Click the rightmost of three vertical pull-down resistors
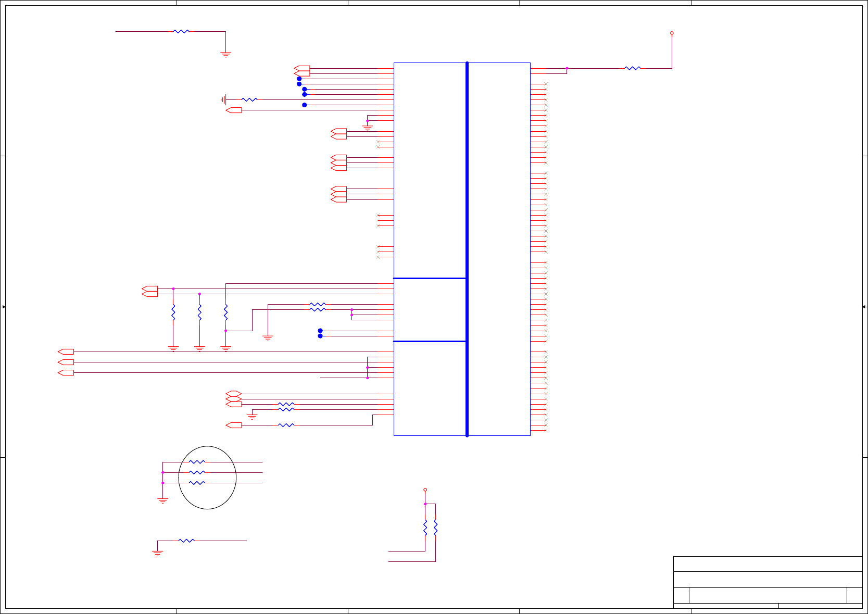 click(x=225, y=312)
